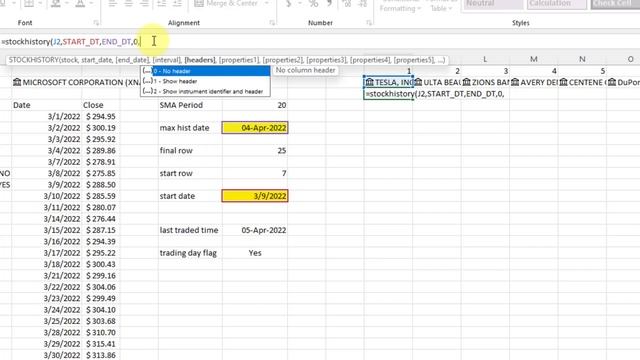This screenshot has width=640, height=360.
Task: Select column M header
Action: pyautogui.click(x=533, y=60)
